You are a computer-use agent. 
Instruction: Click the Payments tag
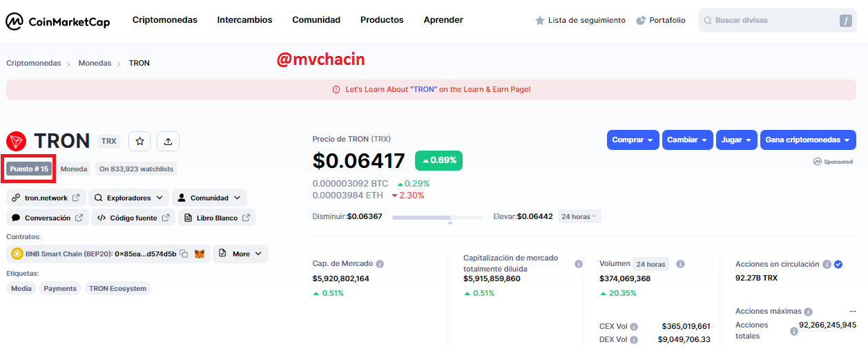[x=60, y=289]
